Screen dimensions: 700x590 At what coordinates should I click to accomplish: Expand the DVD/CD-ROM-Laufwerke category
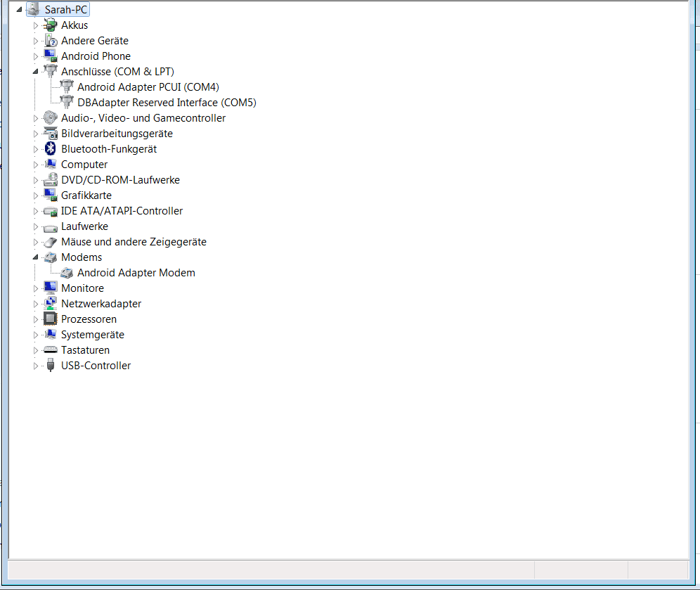pyautogui.click(x=36, y=180)
